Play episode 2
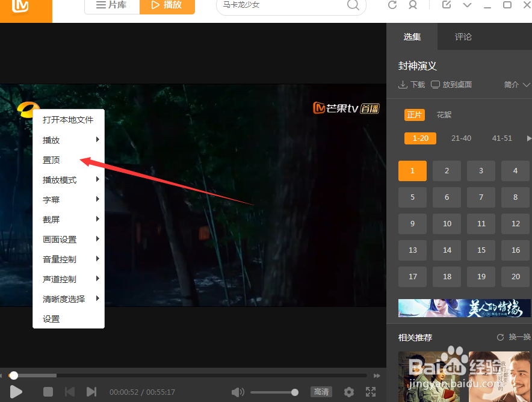This screenshot has height=402, width=532. [447, 171]
